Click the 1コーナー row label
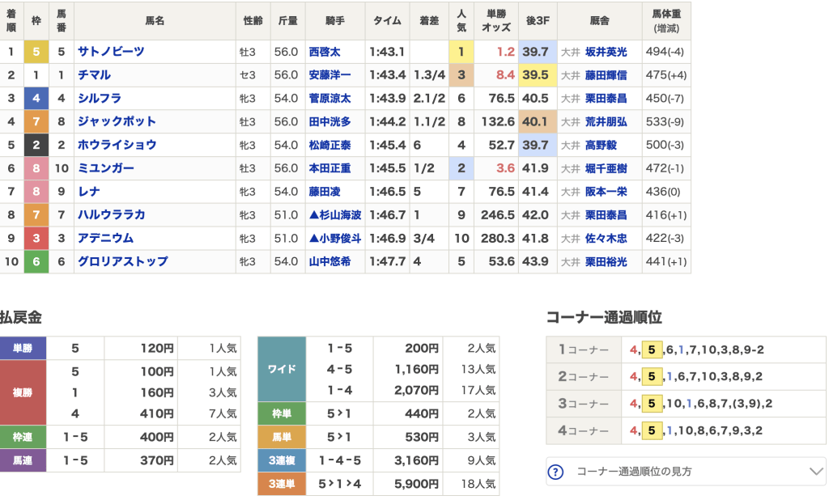 tap(584, 349)
